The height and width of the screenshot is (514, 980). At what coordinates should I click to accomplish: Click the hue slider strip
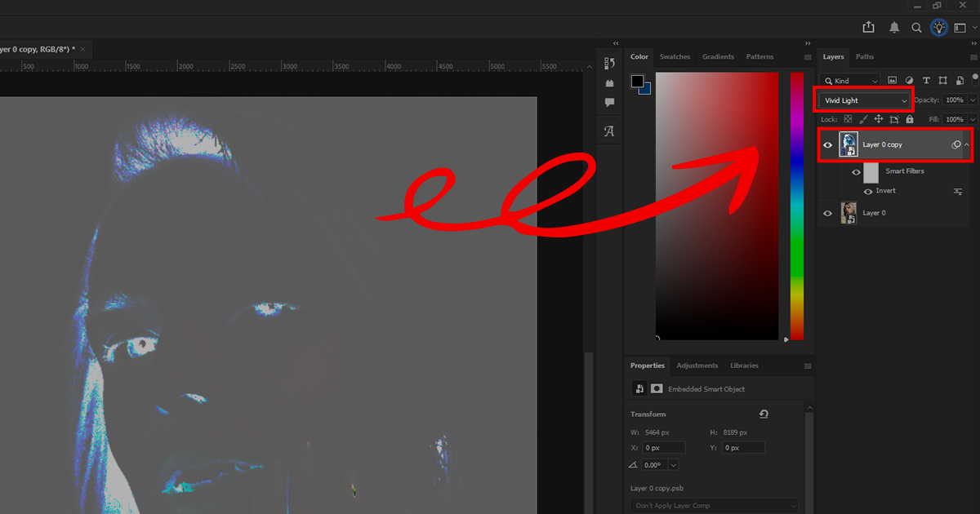coord(796,206)
